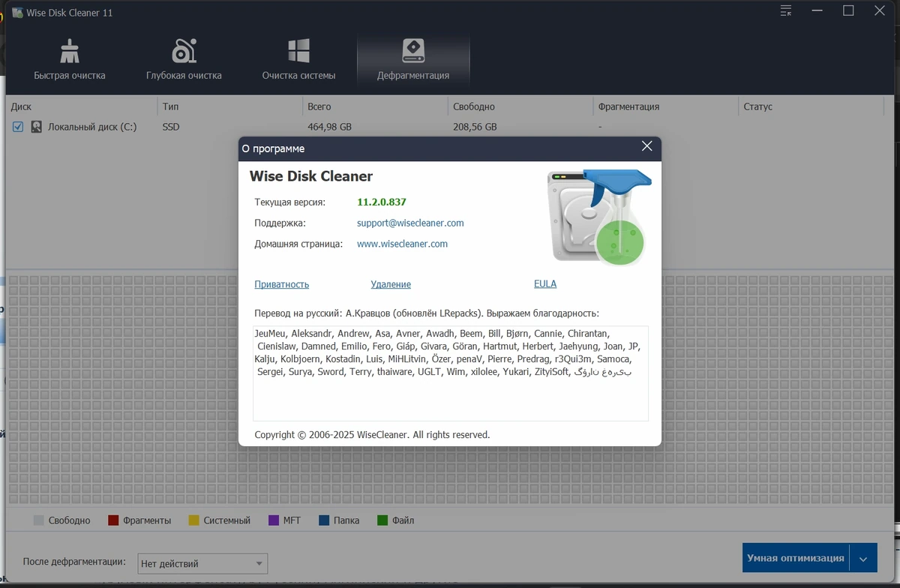The image size is (900, 588).
Task: Click inside the translators credits text box
Action: 451,373
